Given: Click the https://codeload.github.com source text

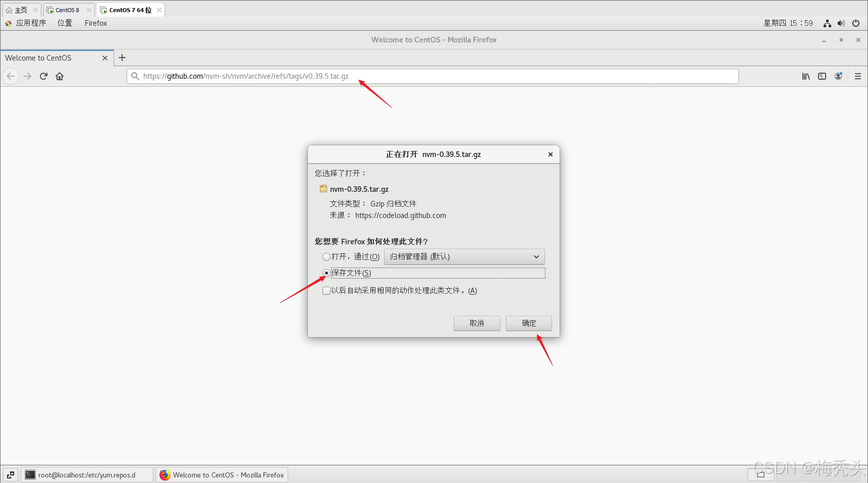Looking at the screenshot, I should (401, 216).
